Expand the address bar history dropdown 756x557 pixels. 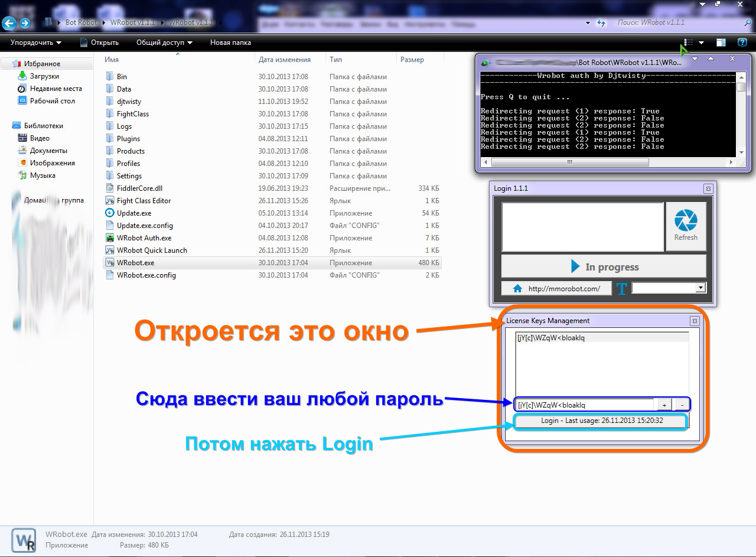(x=588, y=22)
